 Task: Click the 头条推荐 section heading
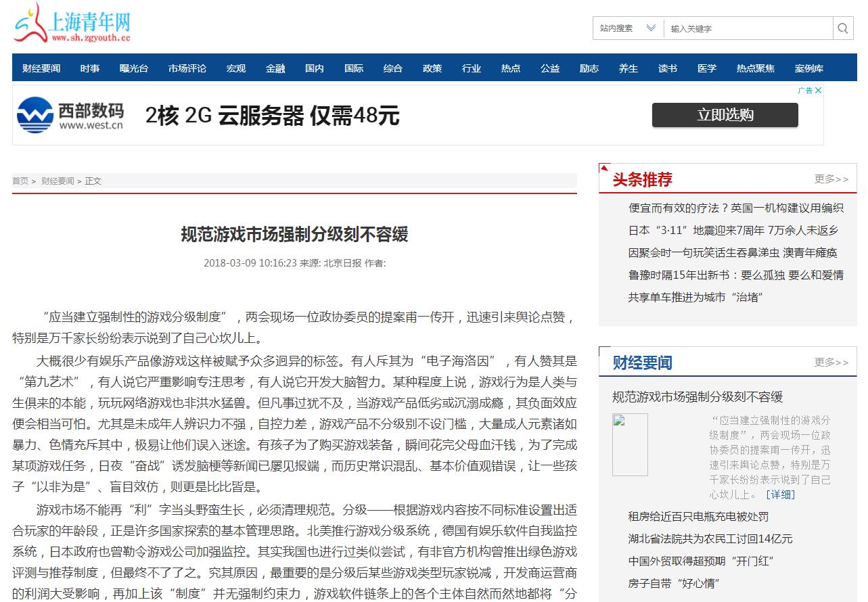click(x=643, y=179)
